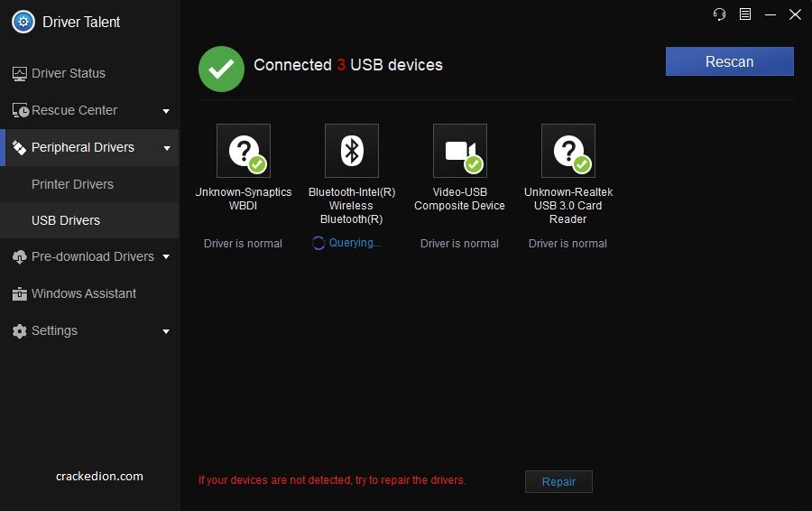Viewport: 812px width, 511px height.
Task: Select the Bluetooth Intel Wireless device icon
Action: coord(352,151)
